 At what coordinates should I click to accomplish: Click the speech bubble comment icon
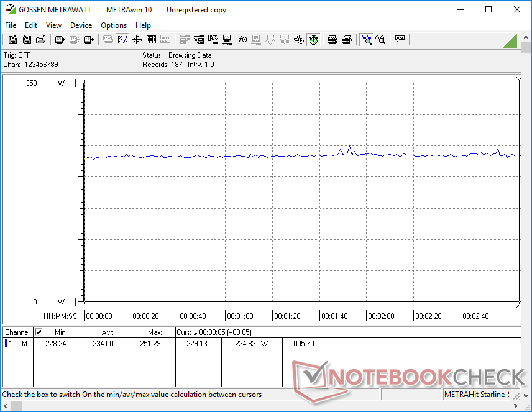coord(400,40)
